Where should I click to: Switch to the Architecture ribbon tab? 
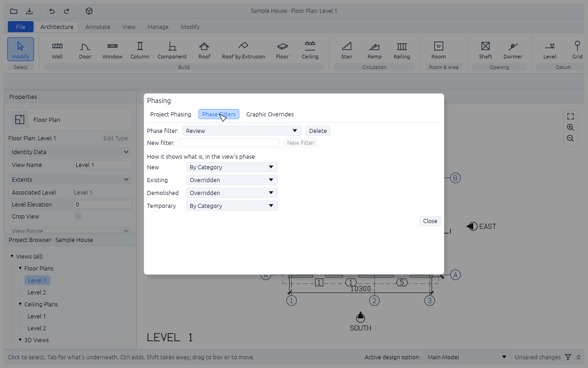pyautogui.click(x=57, y=27)
